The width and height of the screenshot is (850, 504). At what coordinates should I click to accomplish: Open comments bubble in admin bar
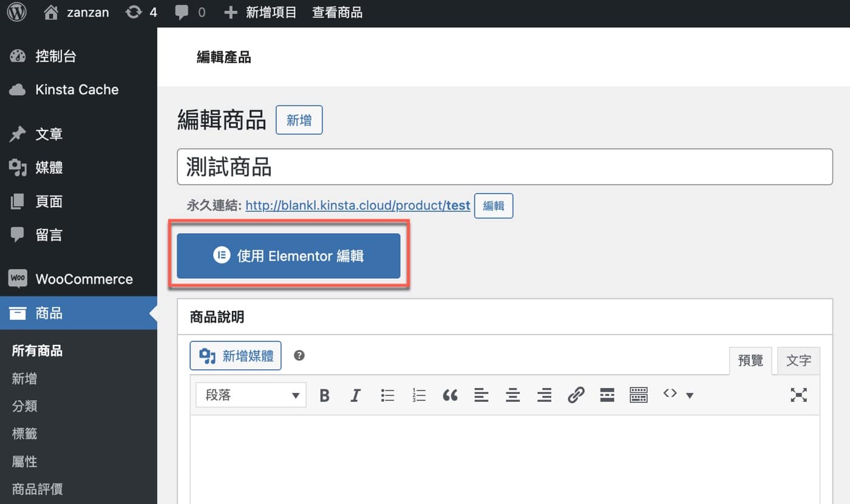[x=189, y=12]
